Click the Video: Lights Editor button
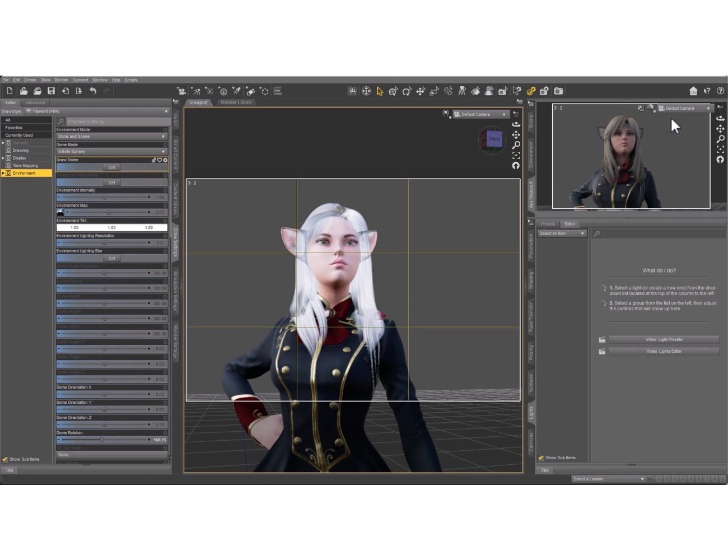 [x=664, y=351]
